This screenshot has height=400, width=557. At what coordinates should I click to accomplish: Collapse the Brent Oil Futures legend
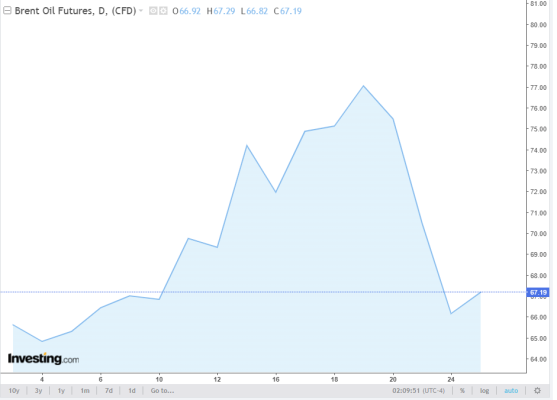point(7,11)
